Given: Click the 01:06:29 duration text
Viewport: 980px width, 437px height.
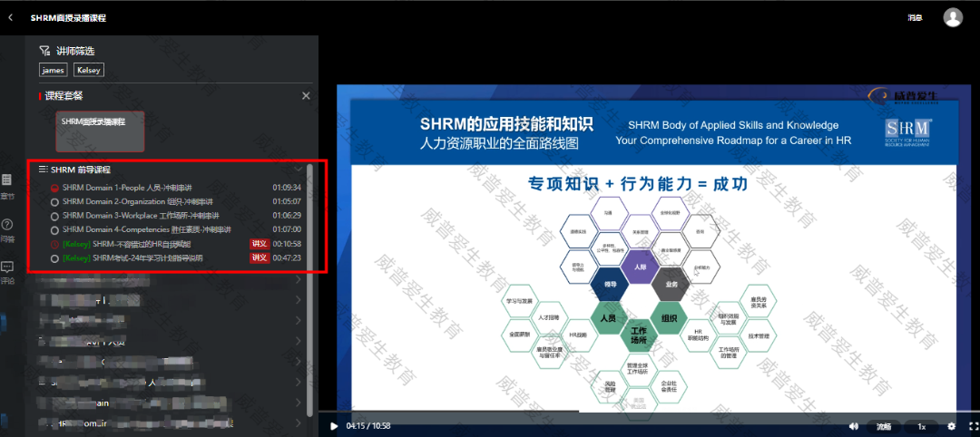Looking at the screenshot, I should point(287,216).
